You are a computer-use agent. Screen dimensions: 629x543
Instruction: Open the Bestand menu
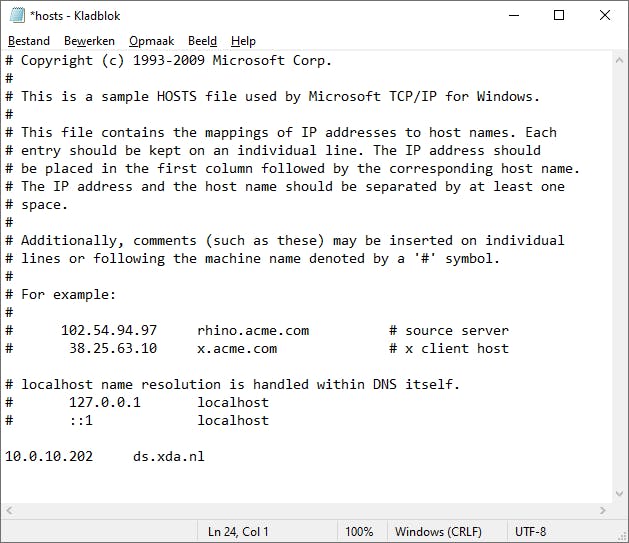coord(29,41)
